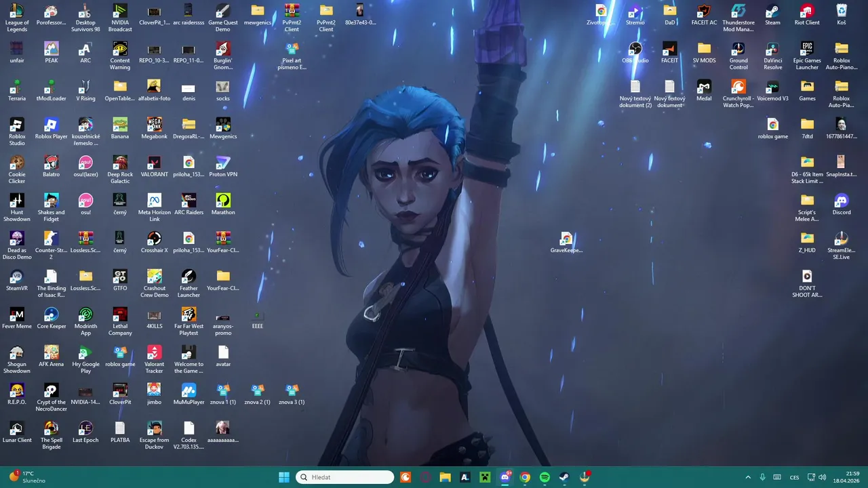Open the Cookie Clicker shortcut

[17, 169]
